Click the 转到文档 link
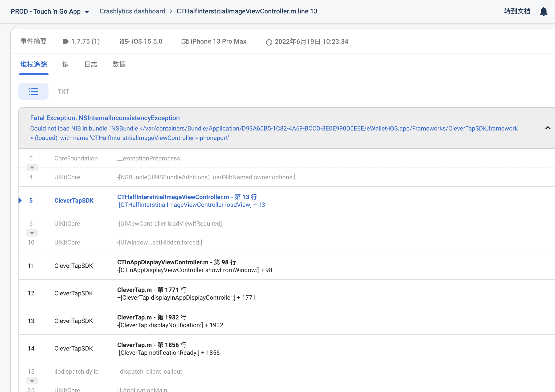Image resolution: width=555 pixels, height=392 pixels. (517, 11)
